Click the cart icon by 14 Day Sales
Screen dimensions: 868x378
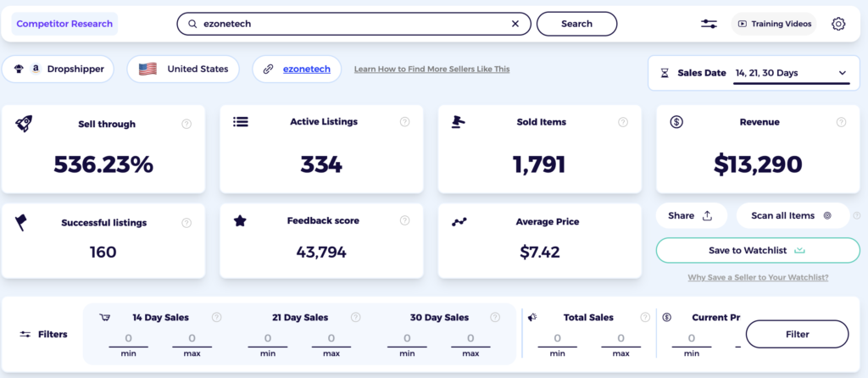point(104,318)
